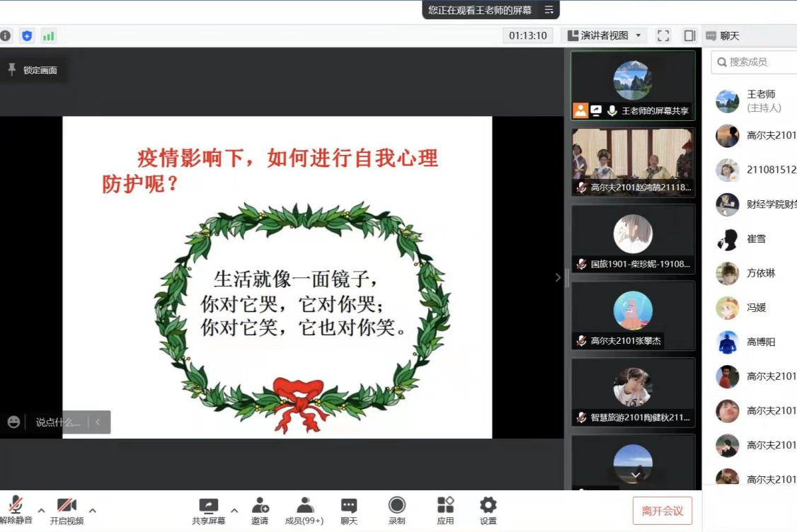Click the 录制 record icon

point(396,506)
